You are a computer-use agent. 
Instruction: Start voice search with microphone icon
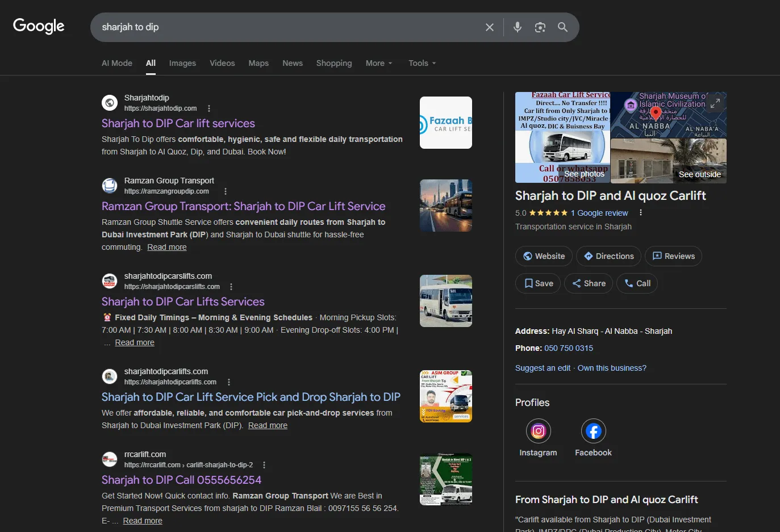pos(518,27)
